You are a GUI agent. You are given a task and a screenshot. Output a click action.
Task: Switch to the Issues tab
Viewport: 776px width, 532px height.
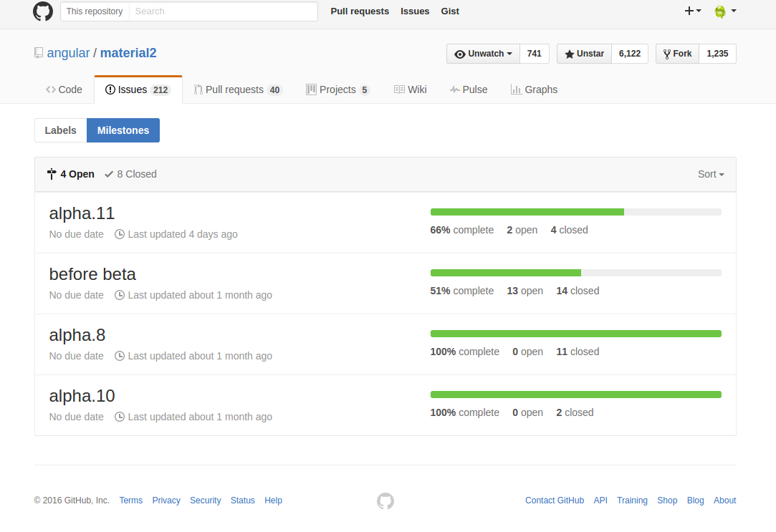coord(138,90)
